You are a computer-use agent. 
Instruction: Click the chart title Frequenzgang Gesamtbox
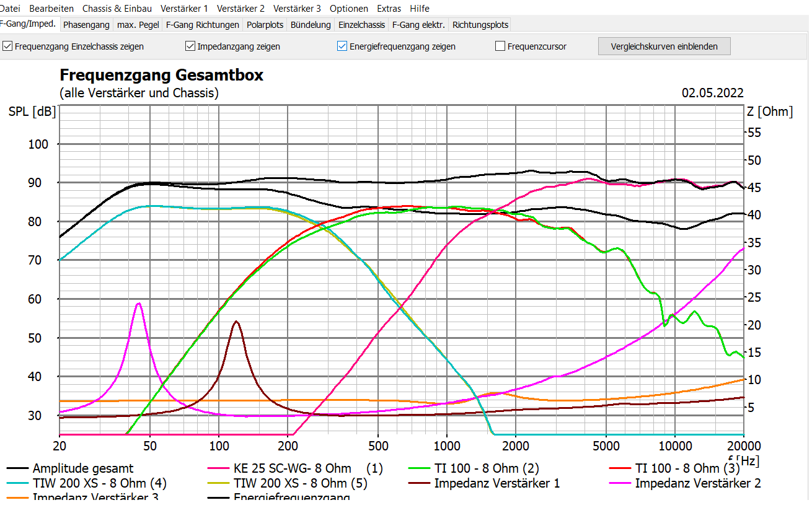tap(161, 76)
